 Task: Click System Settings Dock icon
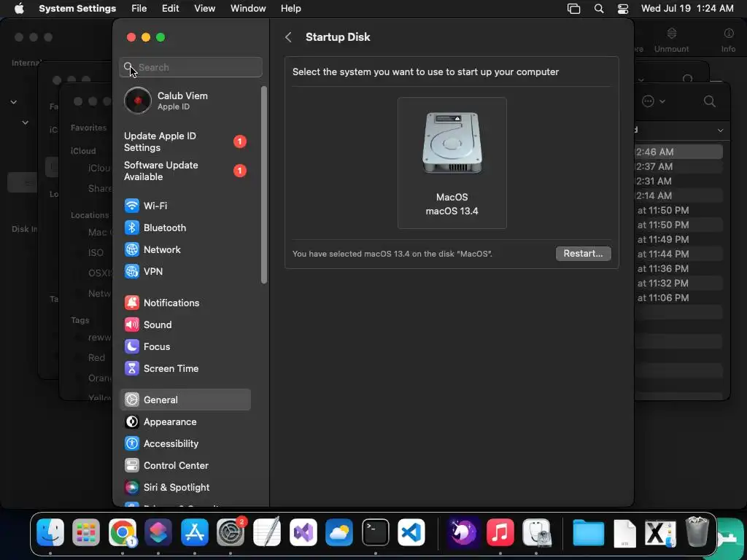[231, 532]
